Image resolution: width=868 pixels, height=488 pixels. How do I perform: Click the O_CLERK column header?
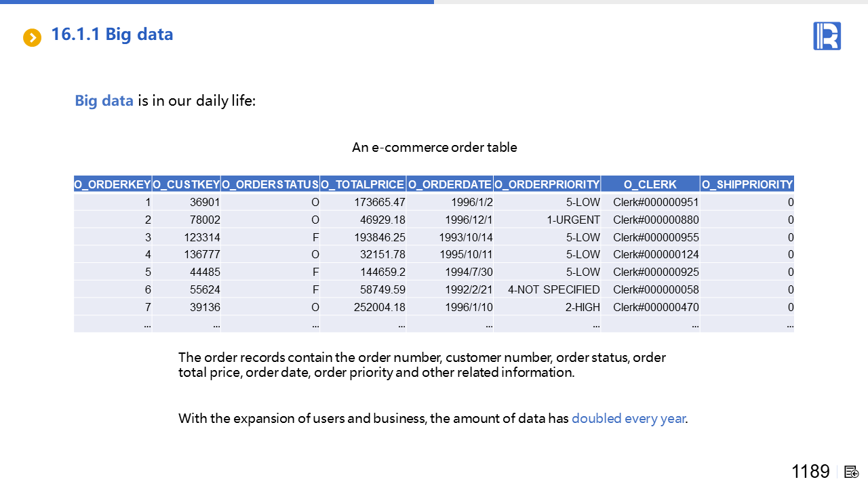(x=650, y=184)
